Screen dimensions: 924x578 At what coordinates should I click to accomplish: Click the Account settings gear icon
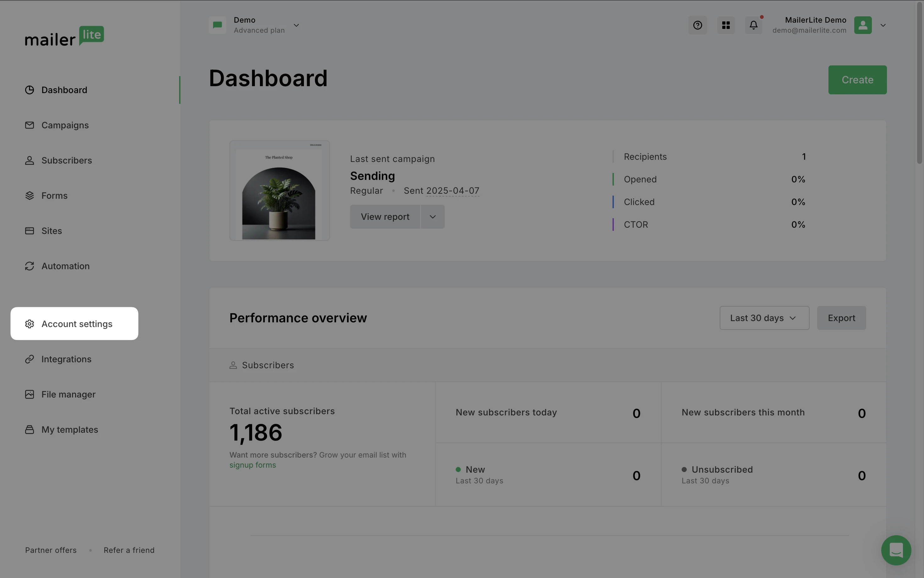coord(30,324)
